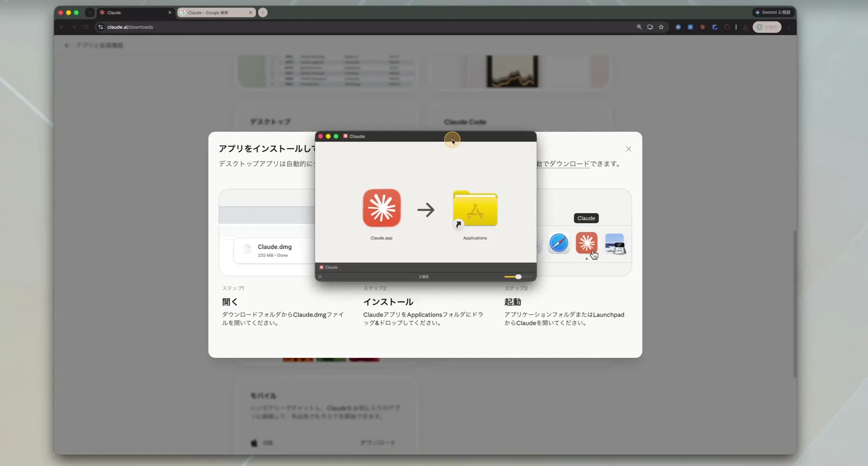Screen dimensions: 868x466
Task: Close the install instructions dialog with X
Action: [628, 149]
